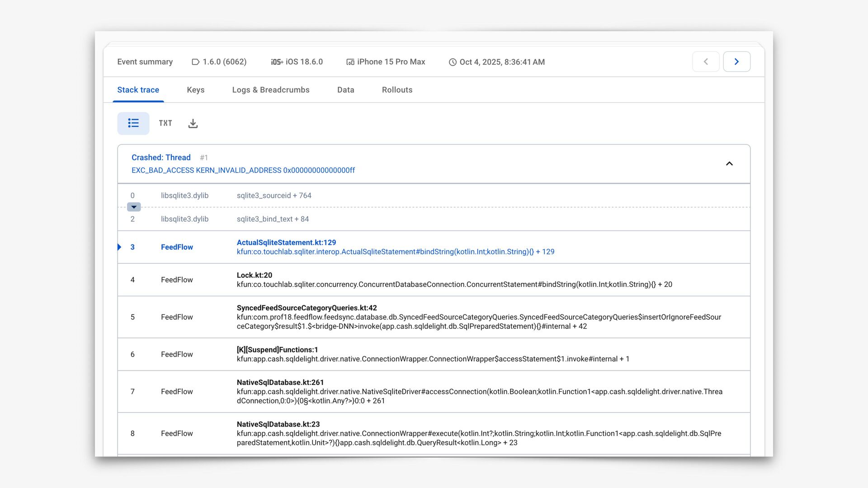The width and height of the screenshot is (868, 488).
Task: Expand frame 3 disclosure triangle
Action: pos(119,247)
